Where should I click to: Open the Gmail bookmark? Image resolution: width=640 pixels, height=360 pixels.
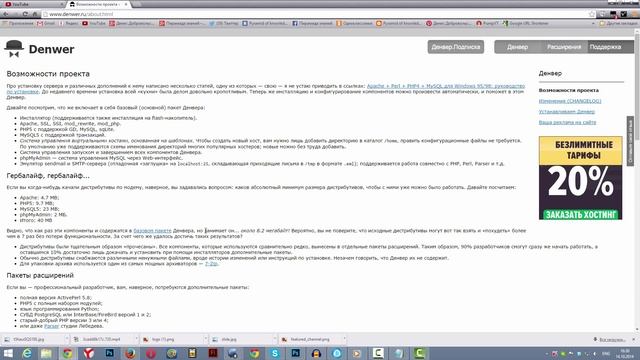coord(46,24)
